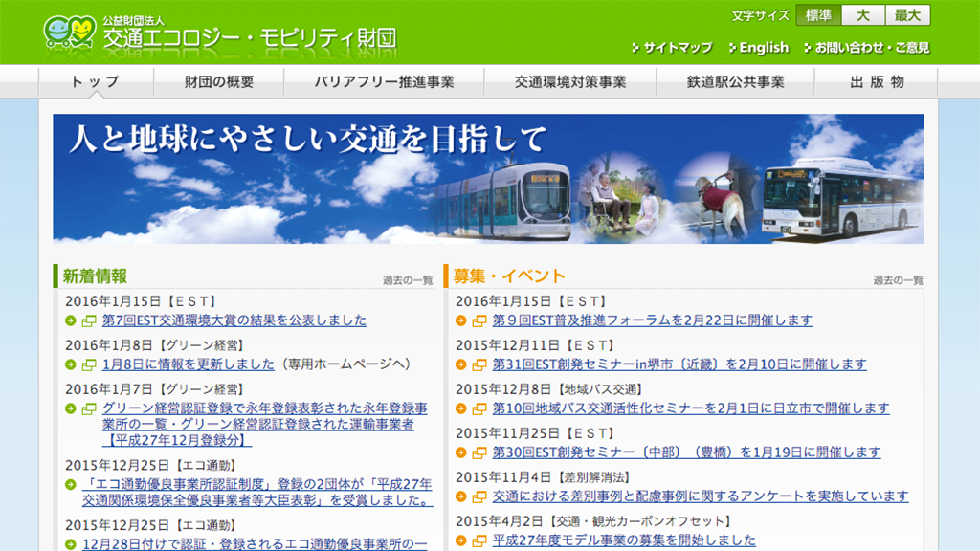Open the トップ navigation tab
Screen dimensions: 980x551
(96, 81)
